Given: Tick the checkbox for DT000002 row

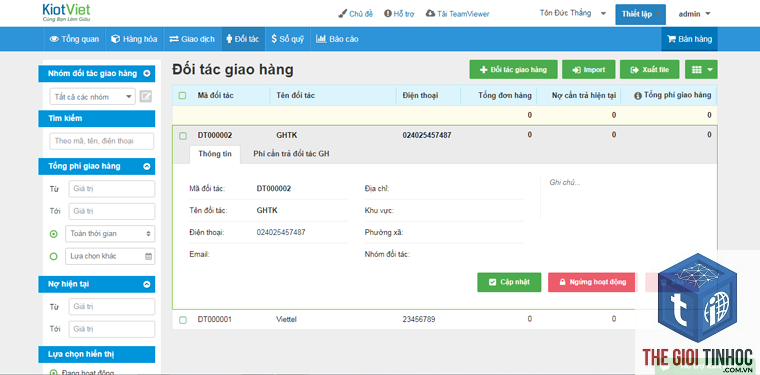Looking at the screenshot, I should pyautogui.click(x=183, y=136).
